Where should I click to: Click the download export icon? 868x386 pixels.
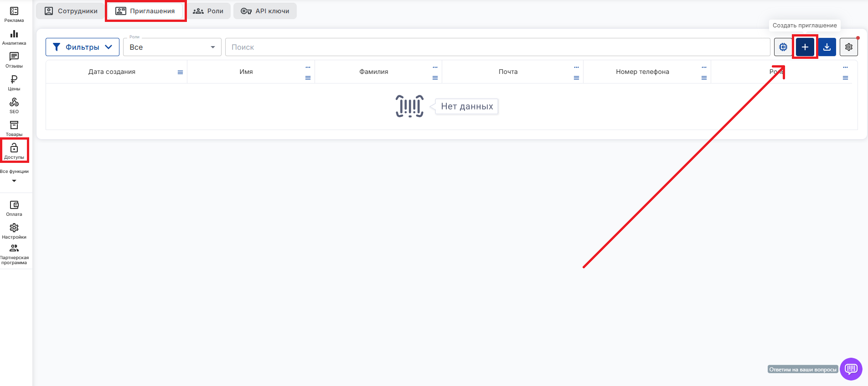[827, 47]
